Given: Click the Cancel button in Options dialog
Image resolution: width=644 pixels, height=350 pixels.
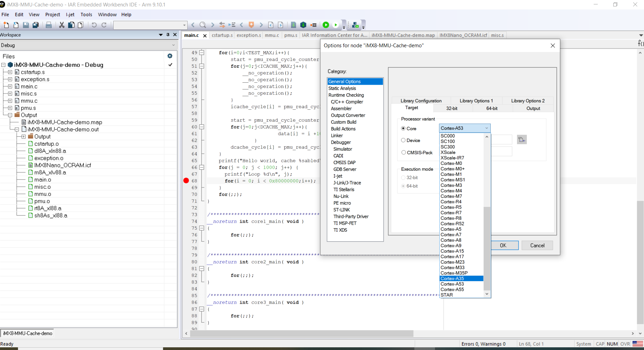Looking at the screenshot, I should click(x=537, y=245).
